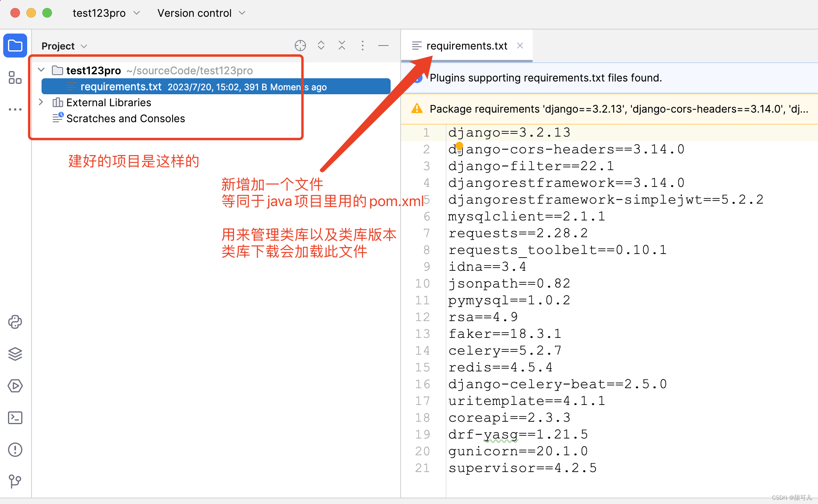The width and height of the screenshot is (818, 504).
Task: Click the macOS green zoom window button
Action: click(x=47, y=13)
